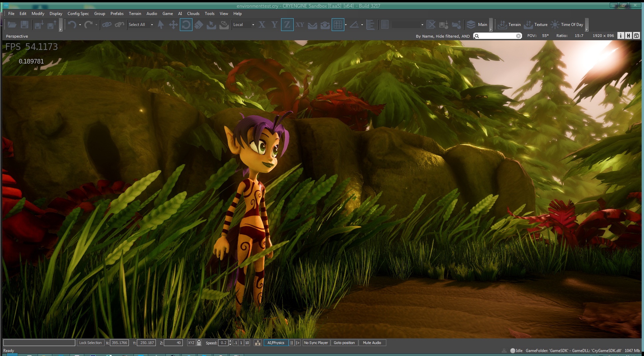Click the viewport search input field
Viewport: 644px width, 356px height.
[x=497, y=36]
